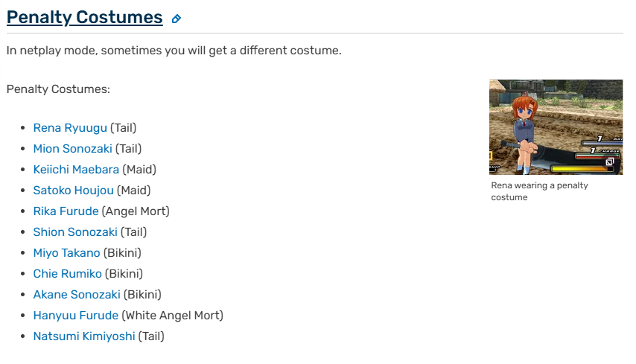Open the Rena Ryuugu character link

click(70, 128)
